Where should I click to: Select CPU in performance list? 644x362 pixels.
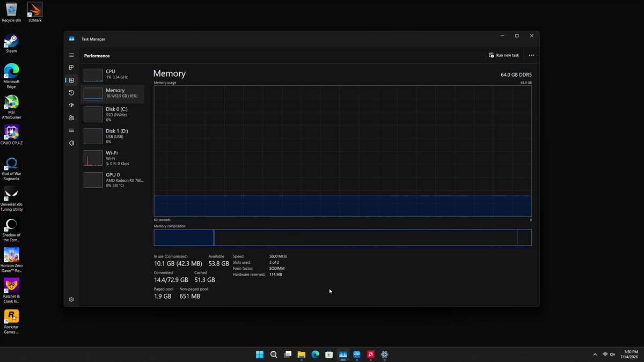pos(113,75)
